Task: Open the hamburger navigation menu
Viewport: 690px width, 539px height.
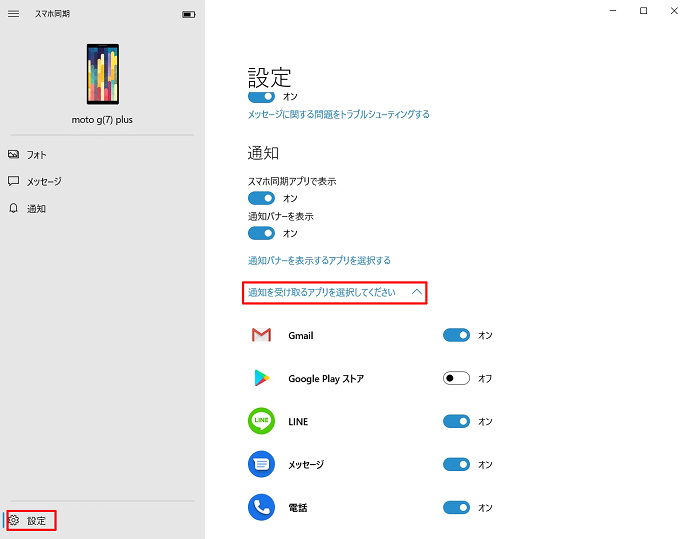Action: tap(14, 14)
